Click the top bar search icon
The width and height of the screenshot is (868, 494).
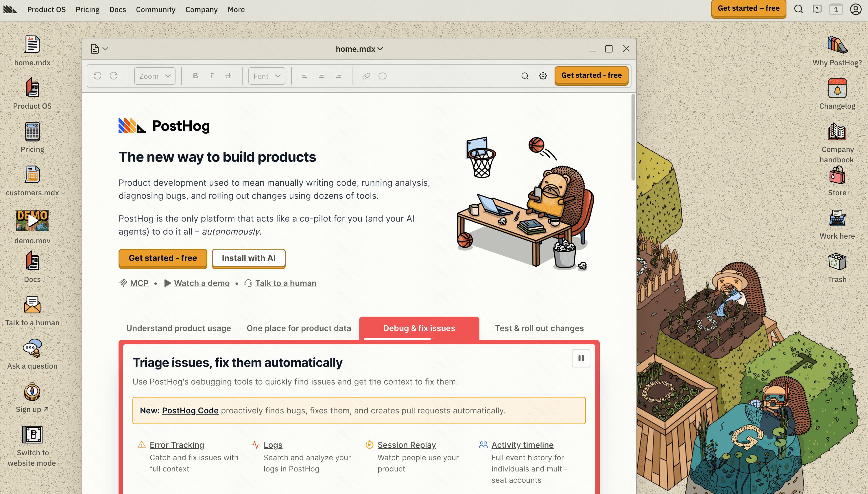click(x=798, y=9)
